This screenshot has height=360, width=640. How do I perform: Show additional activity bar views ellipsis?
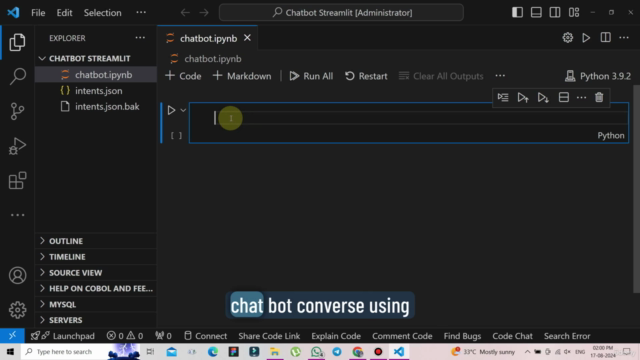tap(17, 215)
